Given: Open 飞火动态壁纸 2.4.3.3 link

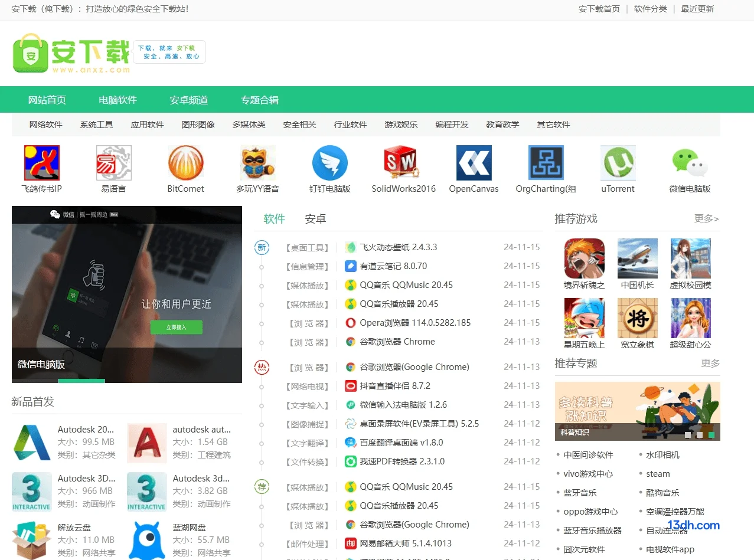Looking at the screenshot, I should (x=399, y=247).
